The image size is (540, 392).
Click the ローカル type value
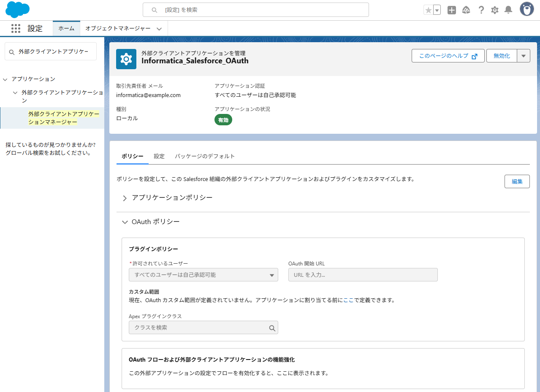127,118
